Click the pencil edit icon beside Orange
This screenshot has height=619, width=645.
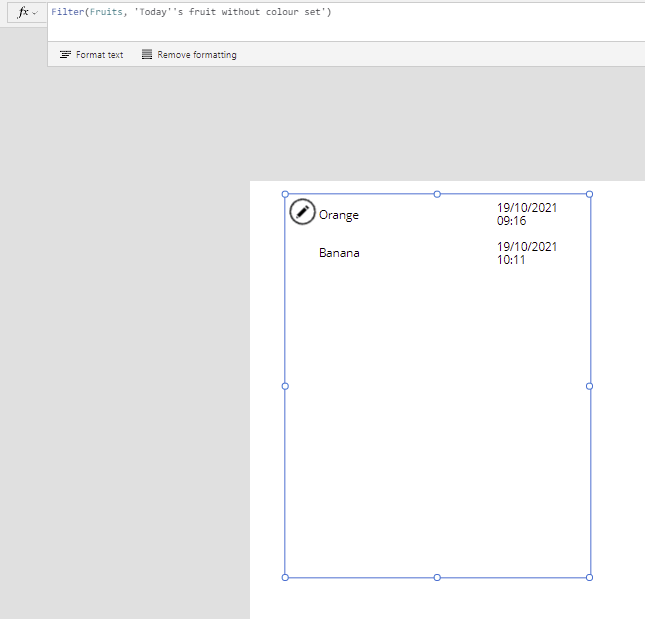tap(302, 212)
